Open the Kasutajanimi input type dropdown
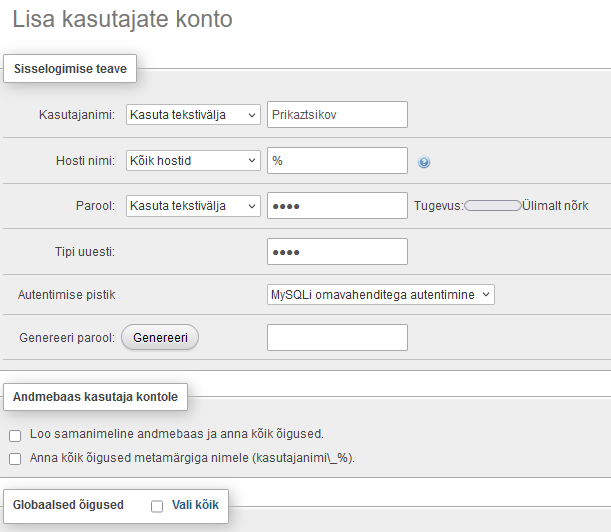The width and height of the screenshot is (611, 532). (193, 115)
